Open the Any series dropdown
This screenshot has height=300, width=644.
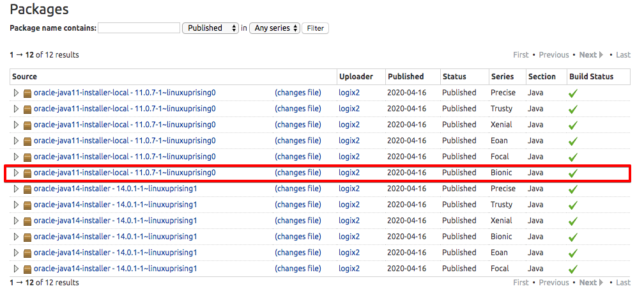275,28
